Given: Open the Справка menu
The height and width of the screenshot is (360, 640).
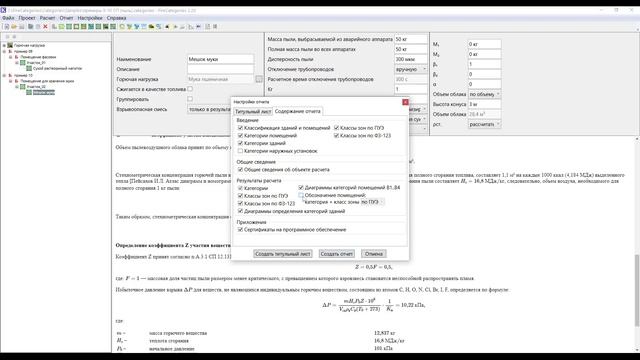Looking at the screenshot, I should pyautogui.click(x=116, y=18).
